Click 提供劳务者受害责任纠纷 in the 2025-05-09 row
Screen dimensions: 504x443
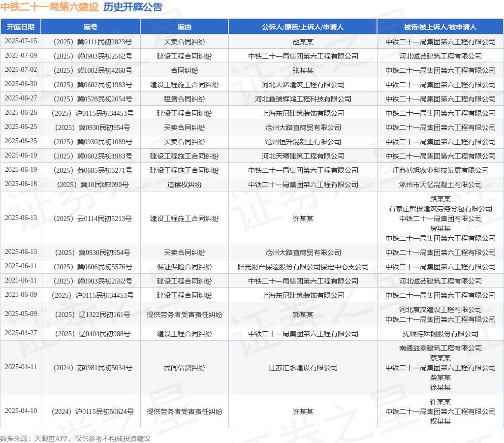[184, 315]
